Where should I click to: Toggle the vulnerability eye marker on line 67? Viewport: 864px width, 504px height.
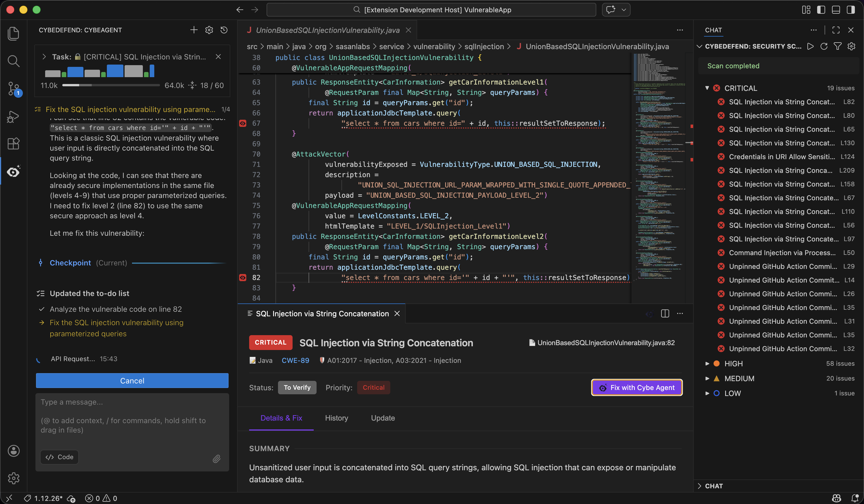tap(243, 123)
